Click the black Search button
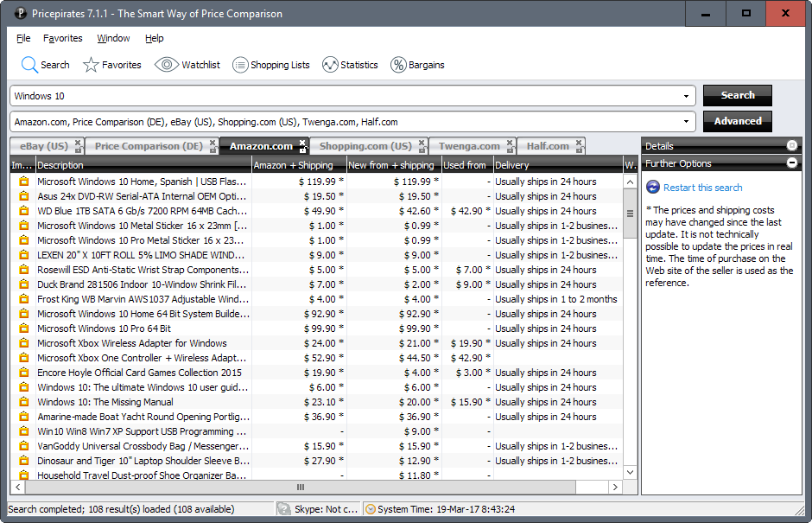This screenshot has height=523, width=812. coord(738,95)
